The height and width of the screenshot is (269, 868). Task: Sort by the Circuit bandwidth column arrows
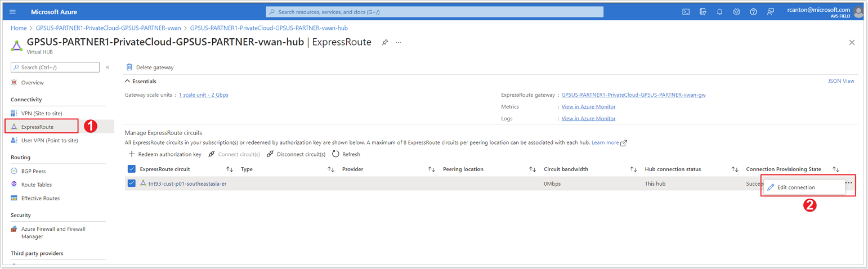tap(633, 169)
